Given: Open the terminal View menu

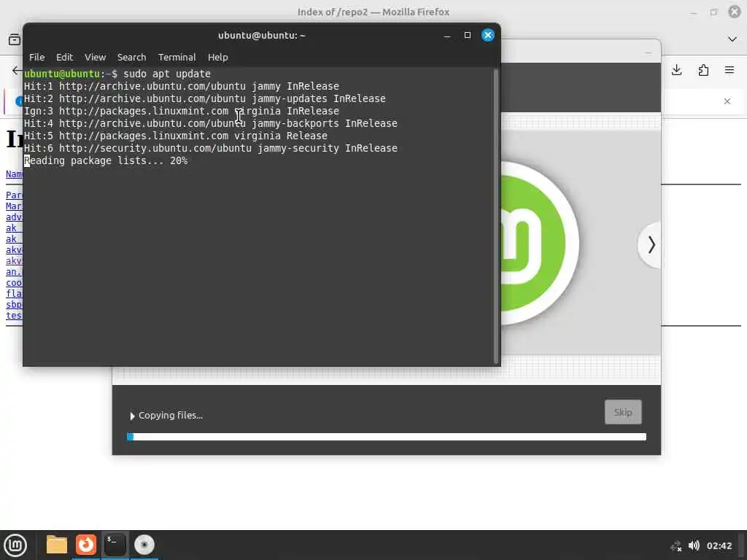Looking at the screenshot, I should (96, 57).
